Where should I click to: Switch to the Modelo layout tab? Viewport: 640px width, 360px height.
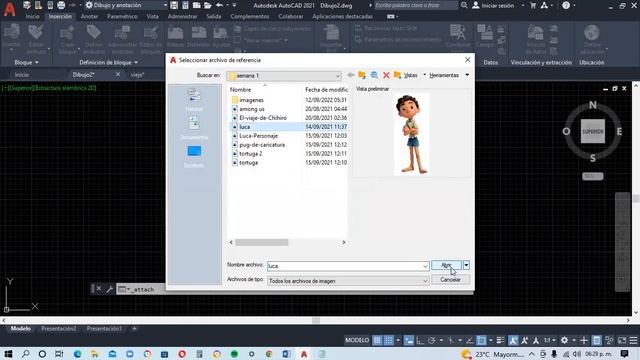[x=20, y=329]
